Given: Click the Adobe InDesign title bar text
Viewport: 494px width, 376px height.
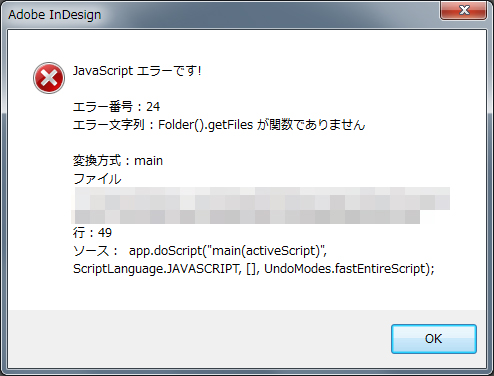Looking at the screenshot, I should click(x=55, y=15).
